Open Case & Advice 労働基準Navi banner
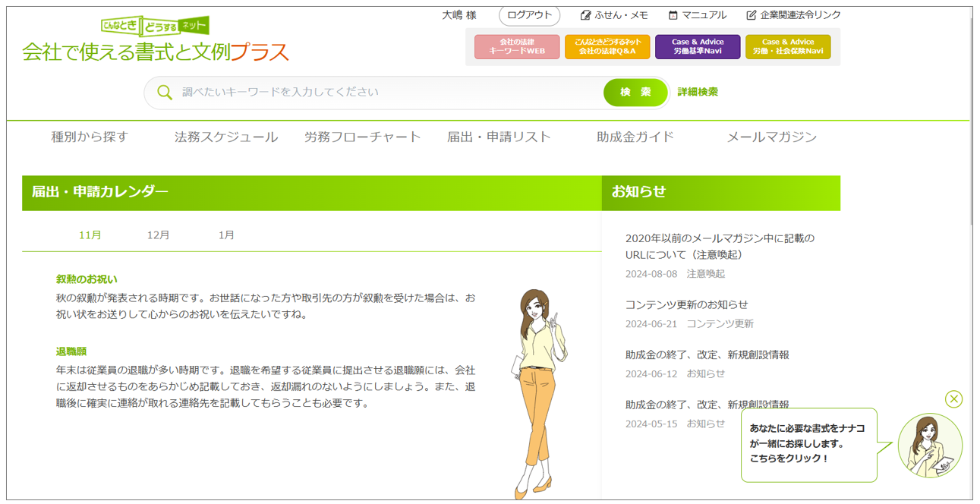Image resolution: width=980 pixels, height=504 pixels. [698, 47]
